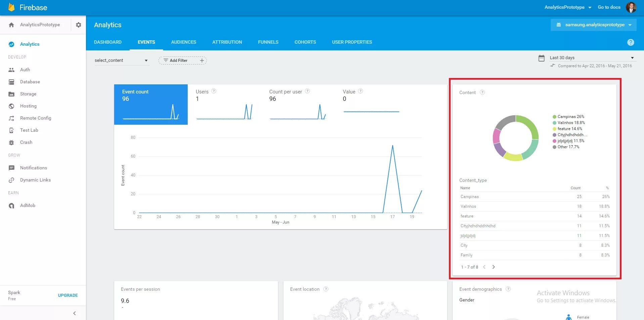Select the Users metric card
The width and height of the screenshot is (644, 320).
[224, 105]
